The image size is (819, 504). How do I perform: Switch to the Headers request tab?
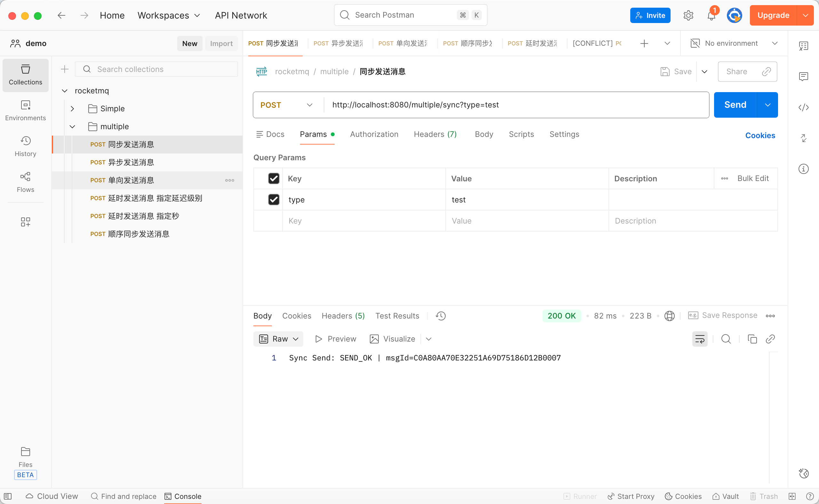(x=435, y=134)
